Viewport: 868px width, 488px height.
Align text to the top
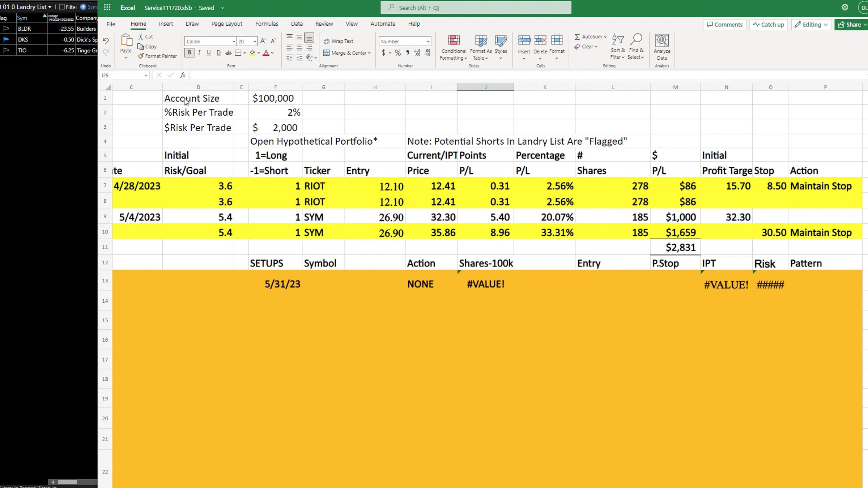[x=289, y=37]
